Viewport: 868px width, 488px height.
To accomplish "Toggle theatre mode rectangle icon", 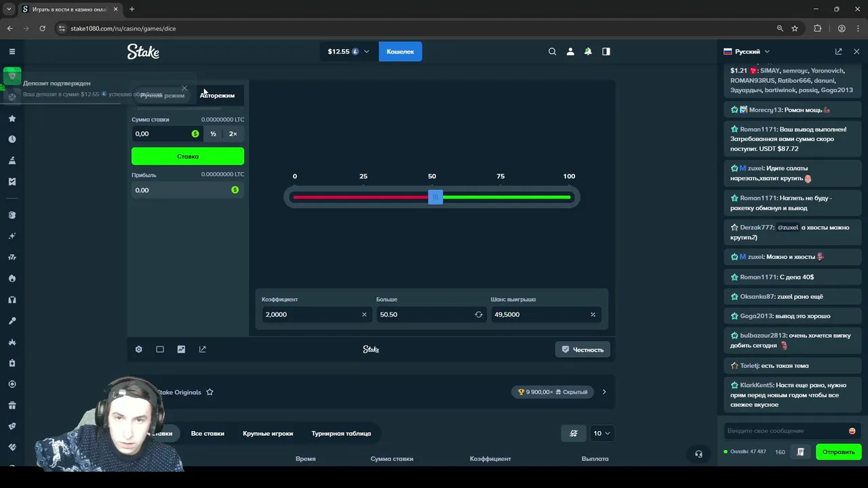I will pyautogui.click(x=160, y=349).
